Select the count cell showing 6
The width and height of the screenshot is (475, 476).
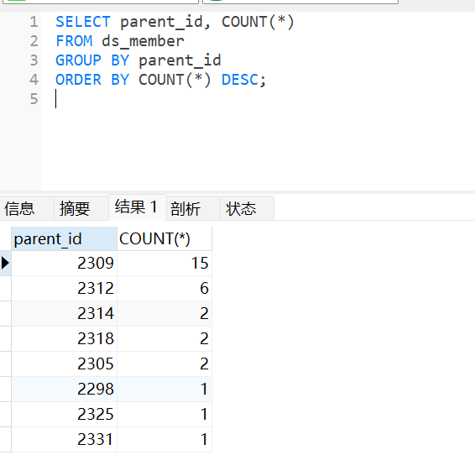(x=164, y=289)
